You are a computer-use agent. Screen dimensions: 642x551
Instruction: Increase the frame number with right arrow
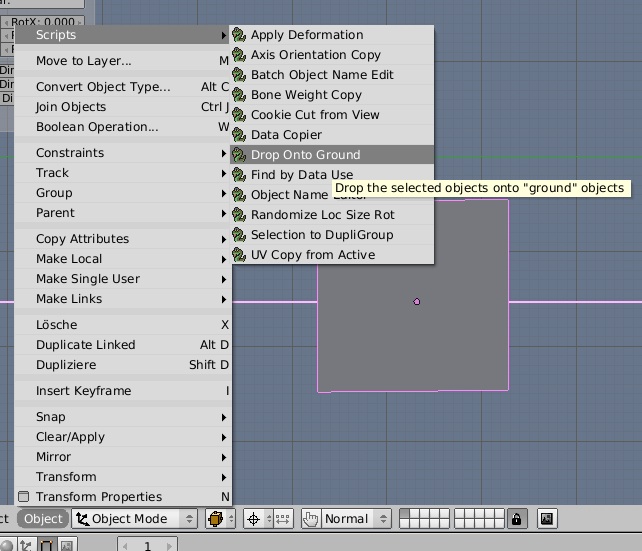[169, 546]
